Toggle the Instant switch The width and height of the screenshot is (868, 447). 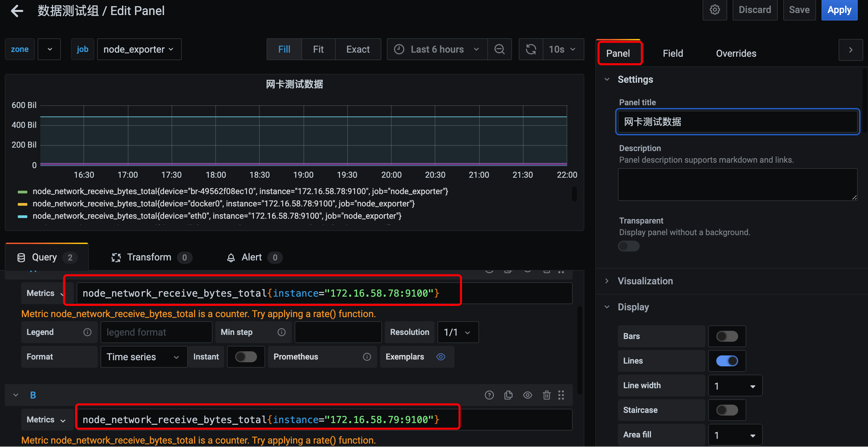(246, 357)
